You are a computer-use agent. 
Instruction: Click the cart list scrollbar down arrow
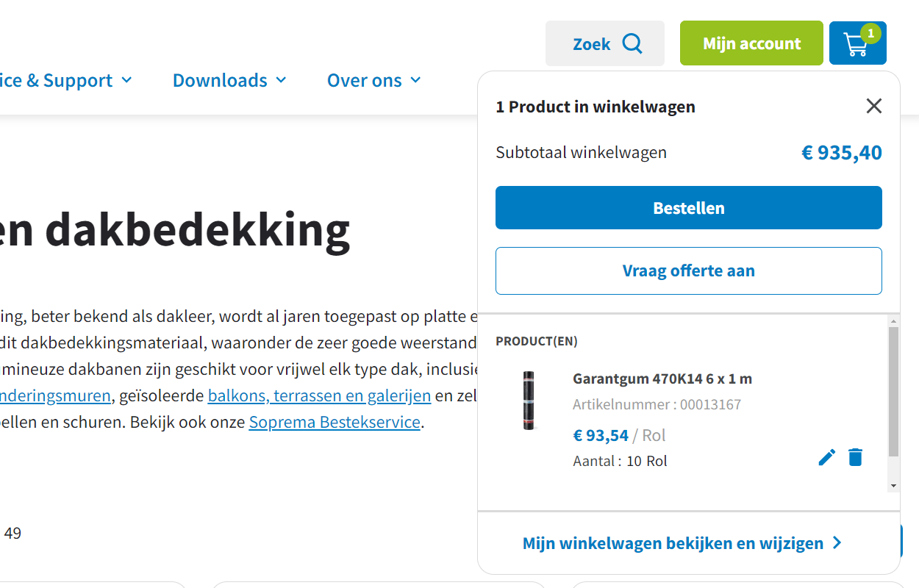893,486
